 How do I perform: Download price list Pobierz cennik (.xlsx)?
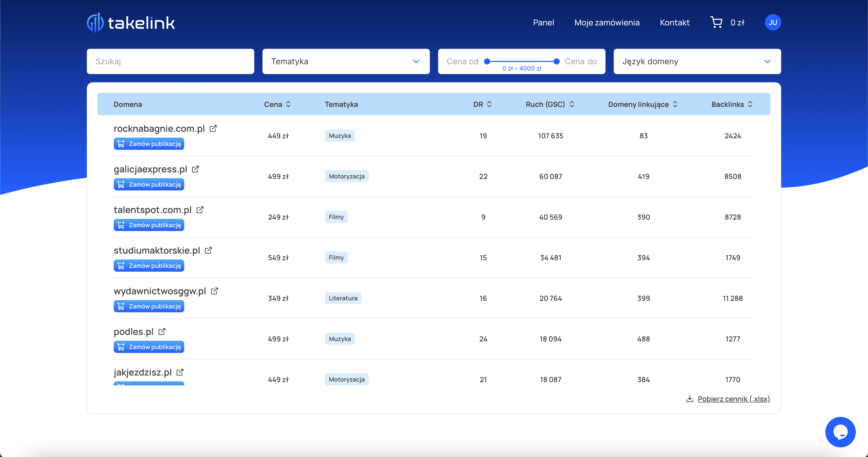733,399
